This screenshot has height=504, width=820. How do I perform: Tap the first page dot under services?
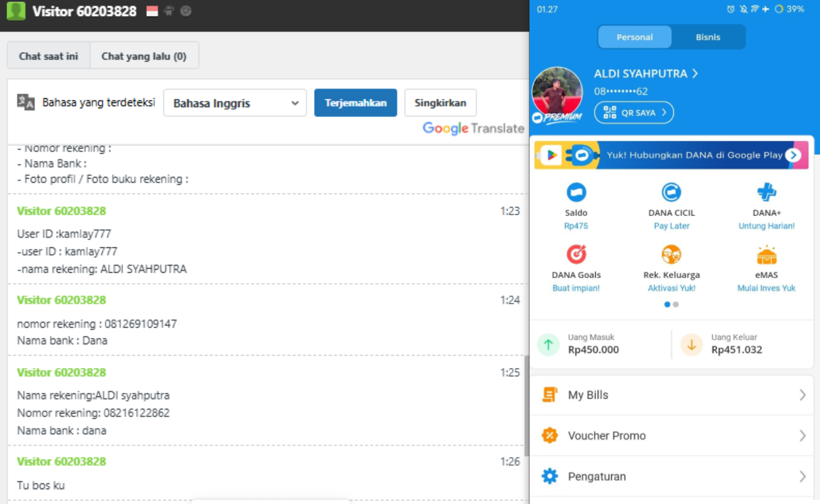667,305
